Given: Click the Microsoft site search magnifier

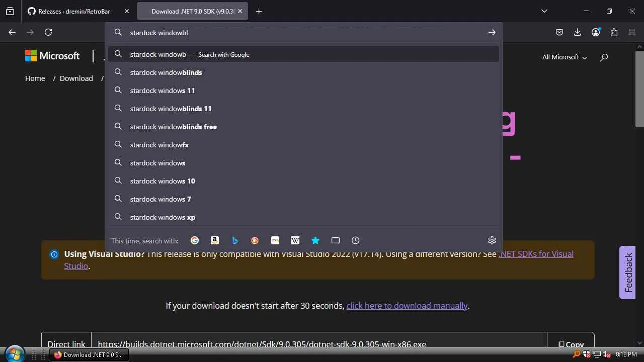Looking at the screenshot, I should 604,57.
